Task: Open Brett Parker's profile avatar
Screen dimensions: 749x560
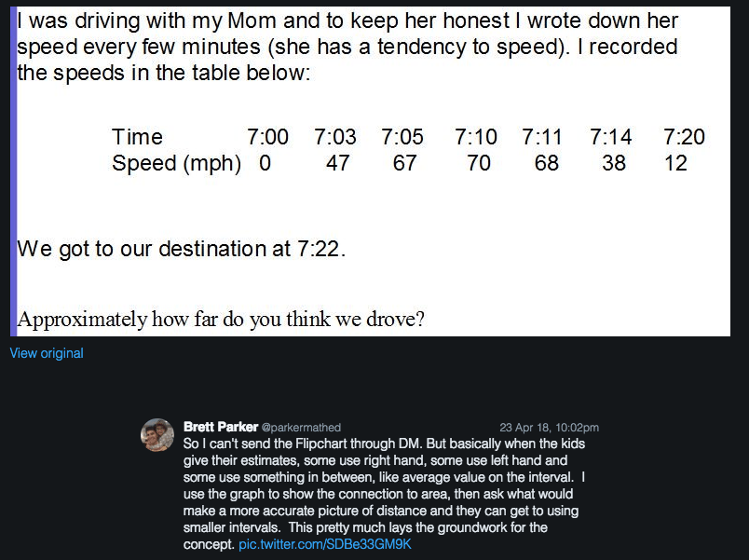Action: [x=157, y=435]
